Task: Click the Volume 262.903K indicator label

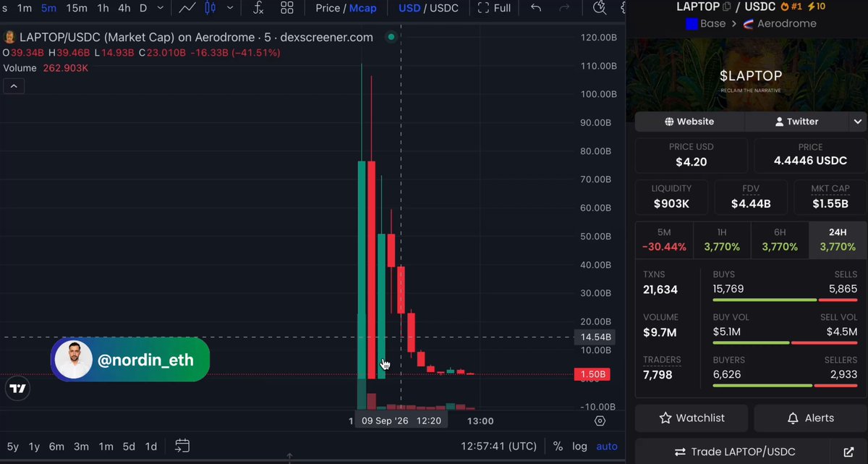Action: point(46,68)
